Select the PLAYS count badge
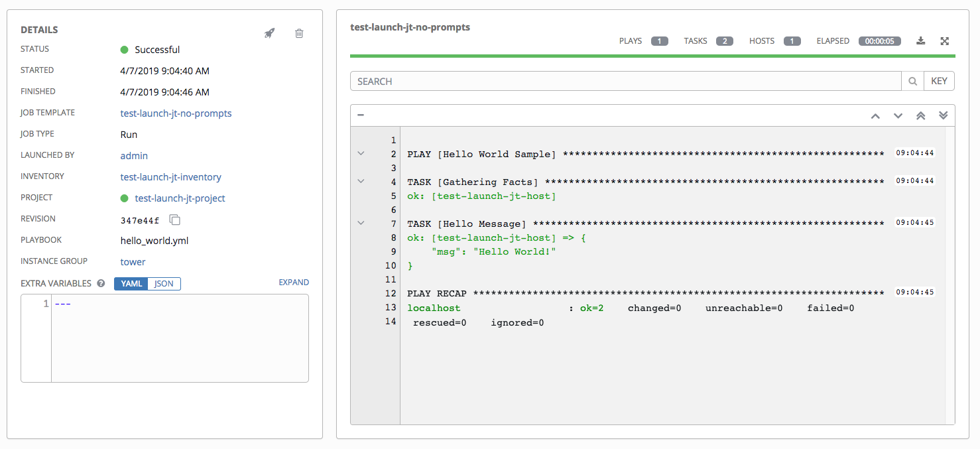 click(659, 41)
